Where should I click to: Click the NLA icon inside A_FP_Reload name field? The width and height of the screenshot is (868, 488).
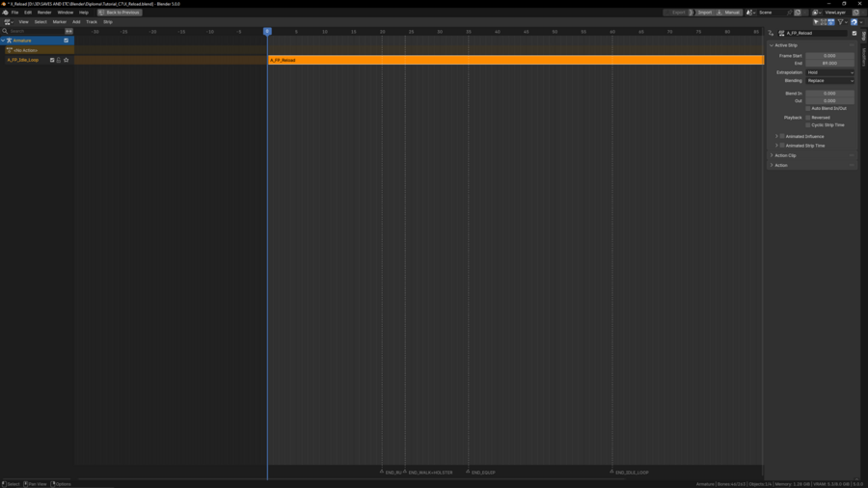tap(781, 33)
